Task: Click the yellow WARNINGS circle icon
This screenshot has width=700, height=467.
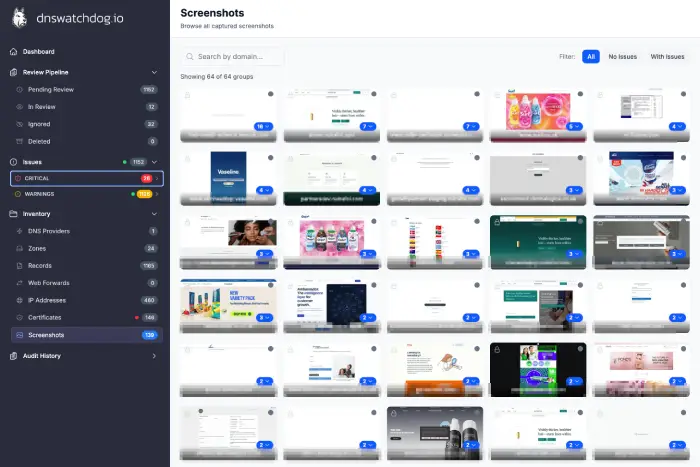Action: [18, 194]
